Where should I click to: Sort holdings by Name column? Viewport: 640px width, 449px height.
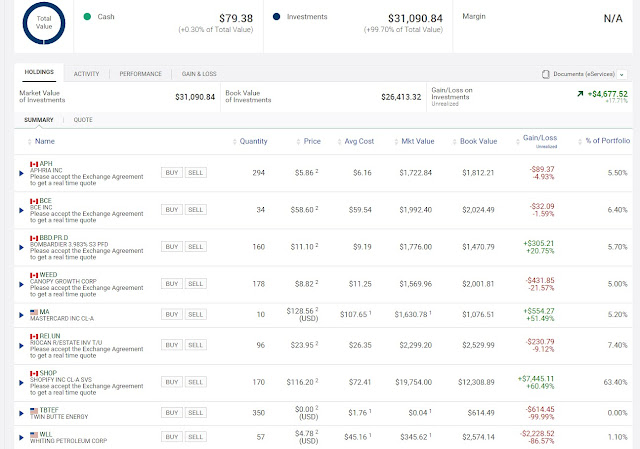click(41, 141)
